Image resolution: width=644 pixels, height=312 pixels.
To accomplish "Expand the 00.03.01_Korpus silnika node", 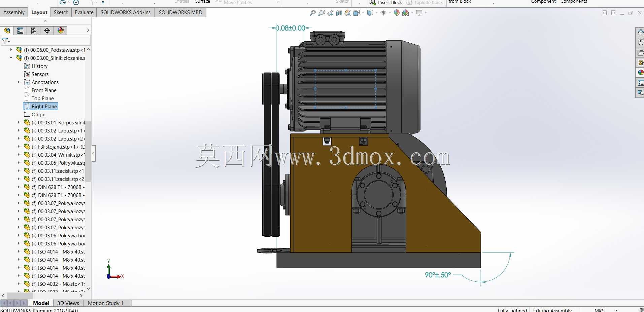I will click(19, 122).
